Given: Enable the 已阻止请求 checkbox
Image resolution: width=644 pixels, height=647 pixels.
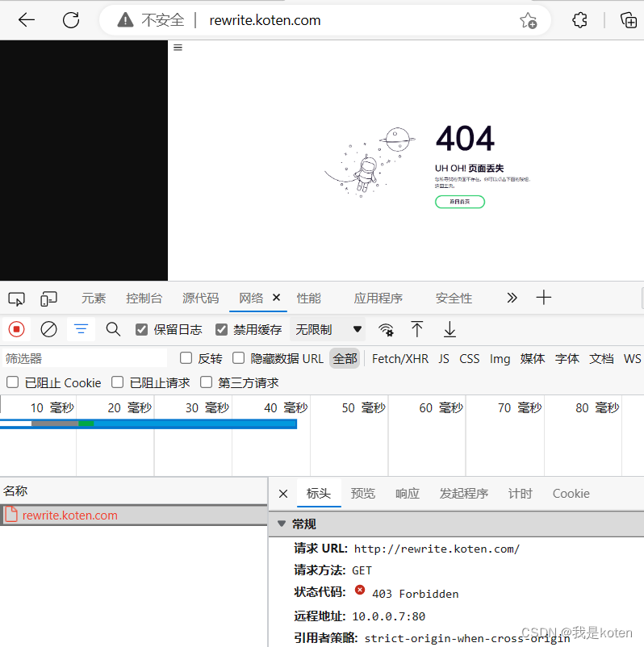Looking at the screenshot, I should [x=117, y=382].
